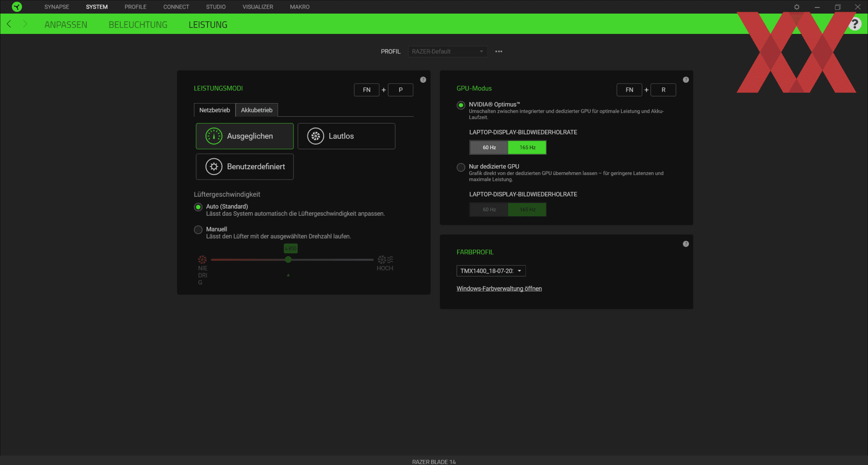Select Auto (Standard) fan speed
The image size is (868, 465).
click(x=198, y=207)
